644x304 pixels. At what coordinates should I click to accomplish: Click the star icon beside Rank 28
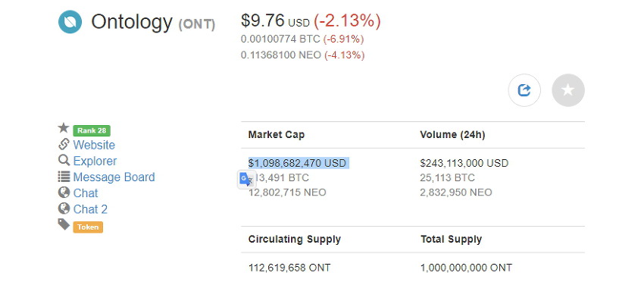(x=63, y=128)
